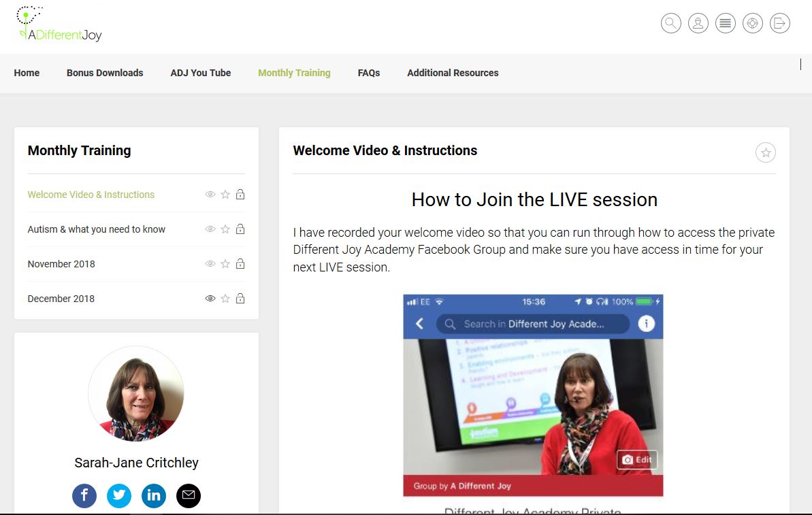Click the logout arrow icon
The height and width of the screenshot is (515, 812).
point(779,23)
